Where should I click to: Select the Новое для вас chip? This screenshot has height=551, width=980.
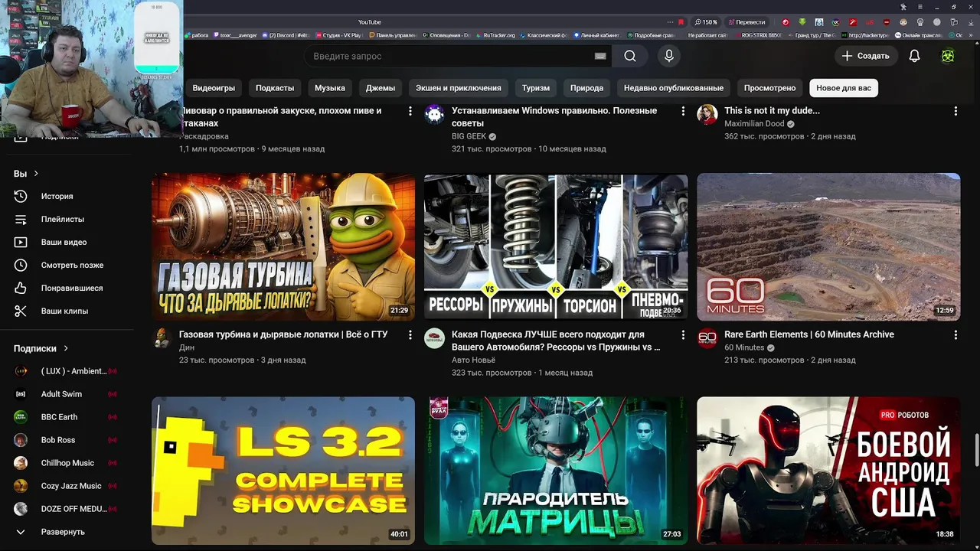pos(844,88)
